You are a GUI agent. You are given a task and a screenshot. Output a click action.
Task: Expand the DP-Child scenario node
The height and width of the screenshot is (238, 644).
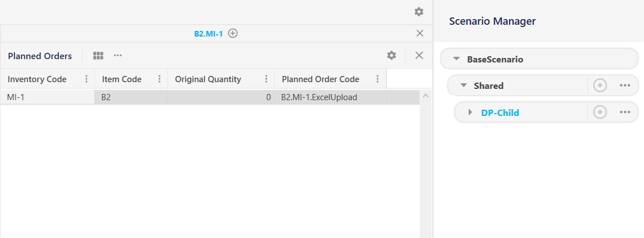click(x=470, y=113)
